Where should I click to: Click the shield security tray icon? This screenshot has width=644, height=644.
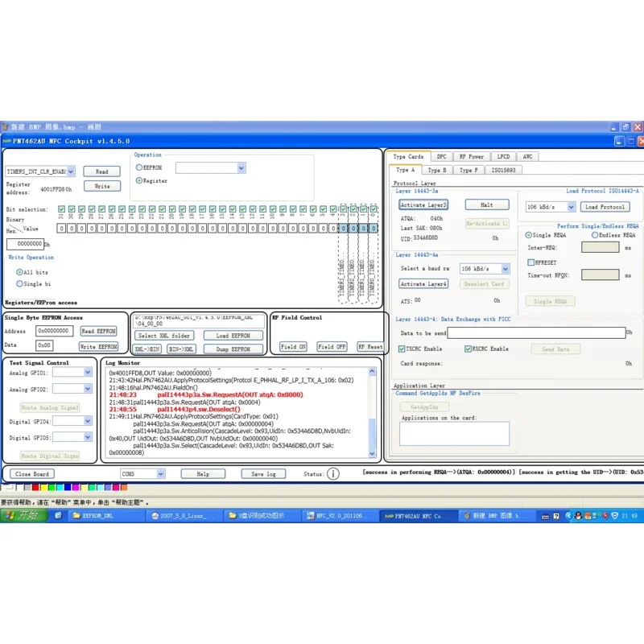(614, 516)
